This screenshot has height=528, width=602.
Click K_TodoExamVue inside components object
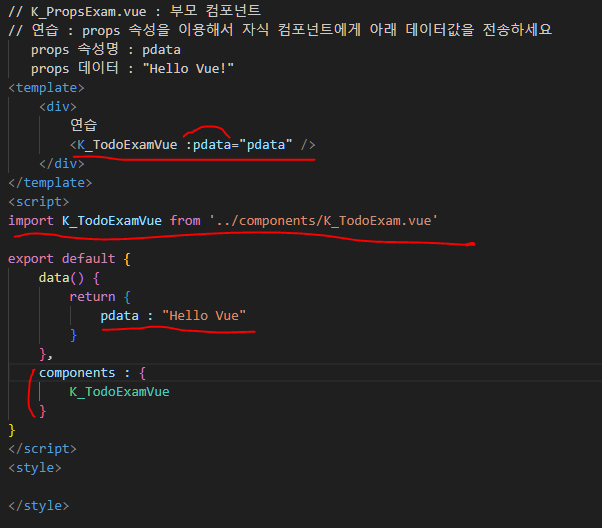pyautogui.click(x=119, y=392)
